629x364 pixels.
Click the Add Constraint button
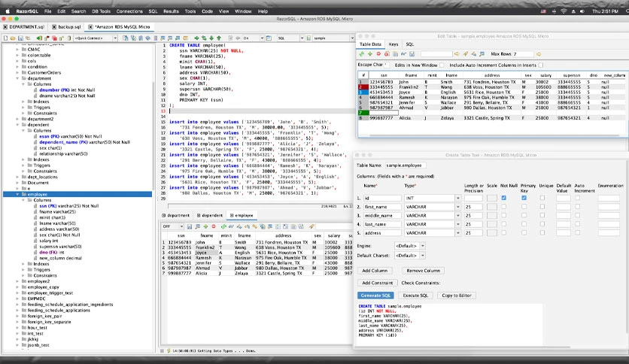377,283
